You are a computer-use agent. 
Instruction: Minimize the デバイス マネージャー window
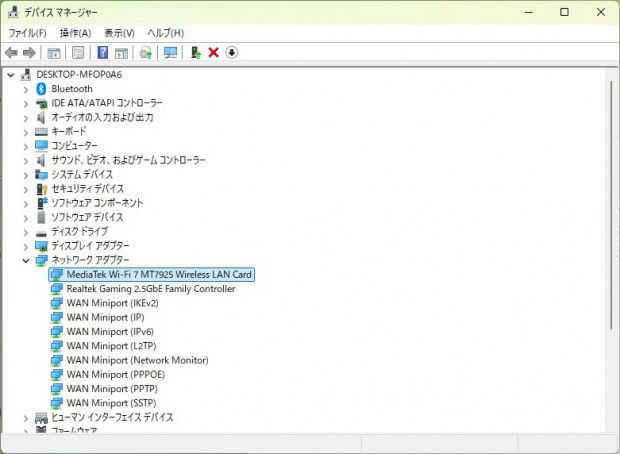point(529,12)
